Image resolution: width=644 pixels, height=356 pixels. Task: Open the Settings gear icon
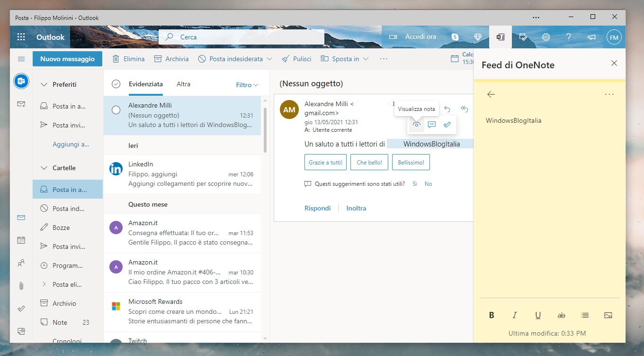[x=546, y=37]
